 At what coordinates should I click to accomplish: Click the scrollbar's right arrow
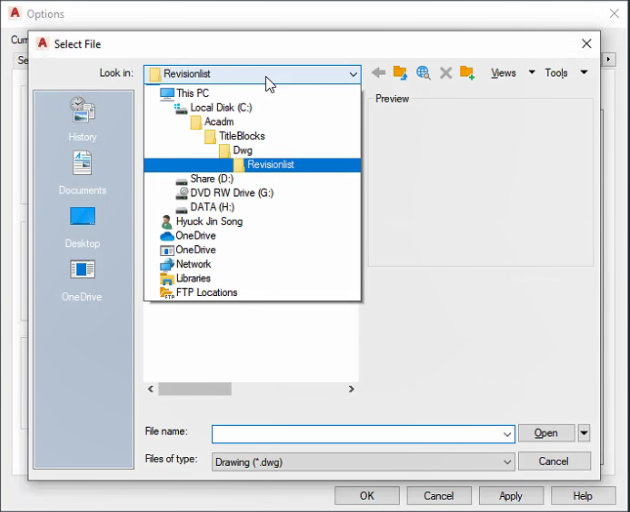pyautogui.click(x=351, y=389)
